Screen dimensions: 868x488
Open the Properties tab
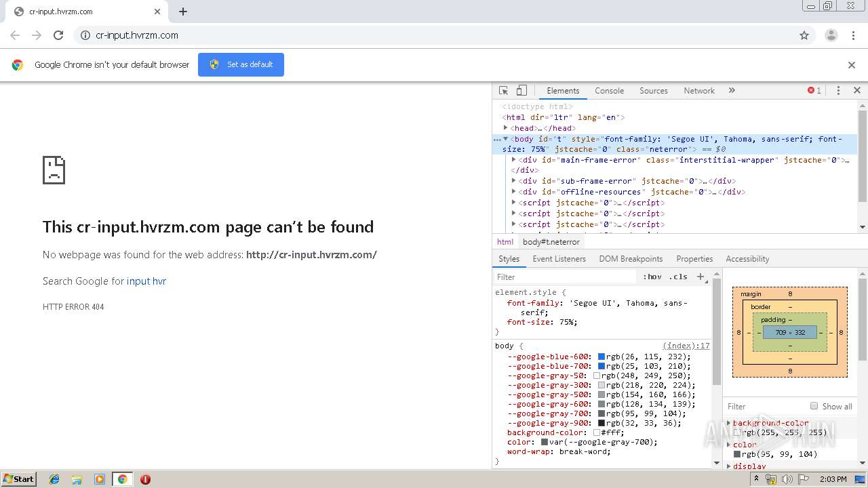694,259
